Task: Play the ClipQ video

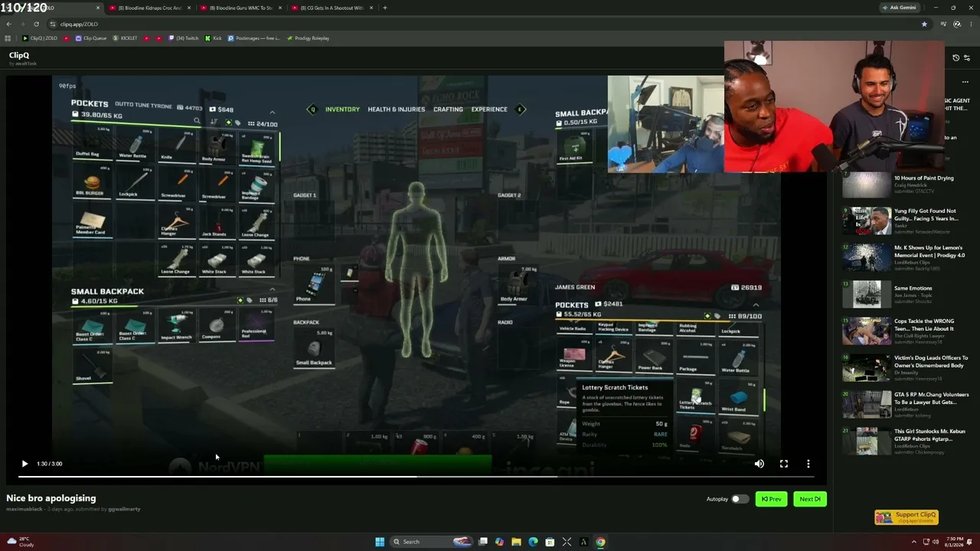Action: [24, 464]
